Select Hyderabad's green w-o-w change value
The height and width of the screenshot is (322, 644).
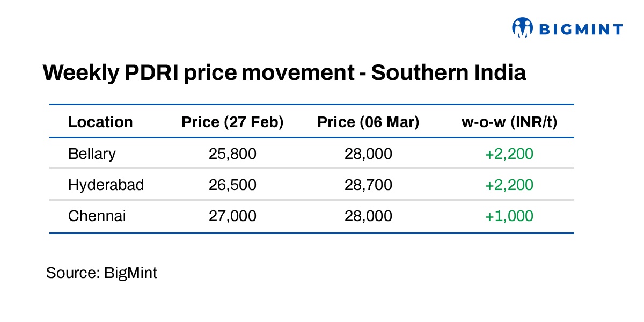tap(509, 185)
